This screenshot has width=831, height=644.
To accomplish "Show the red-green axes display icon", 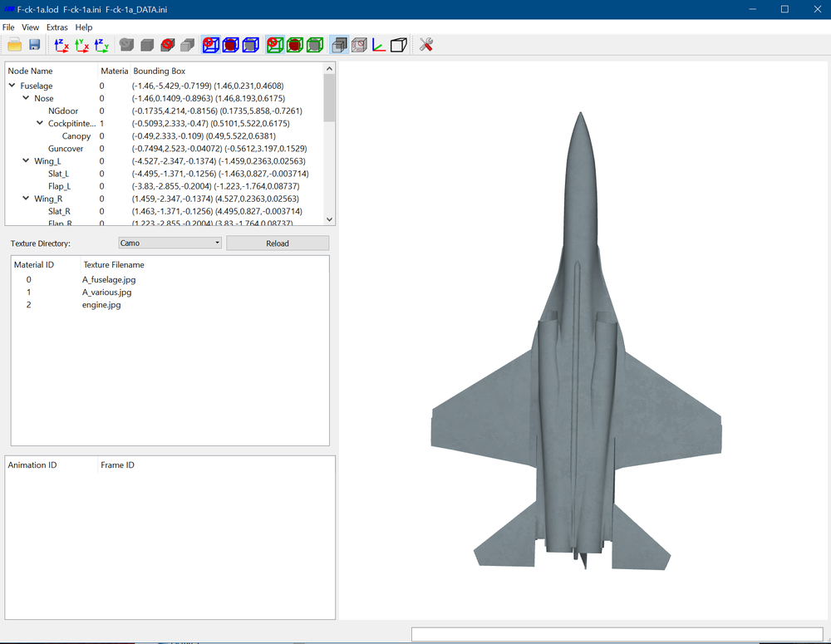I will [378, 45].
